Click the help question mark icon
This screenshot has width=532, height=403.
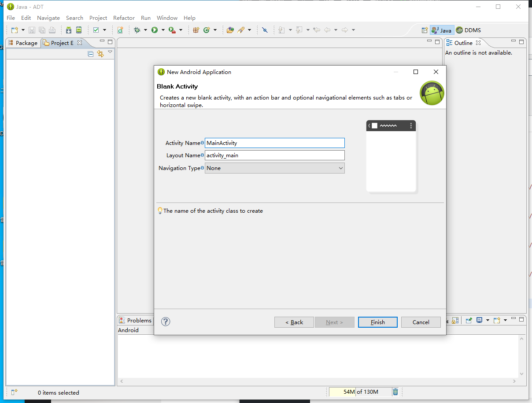(166, 322)
